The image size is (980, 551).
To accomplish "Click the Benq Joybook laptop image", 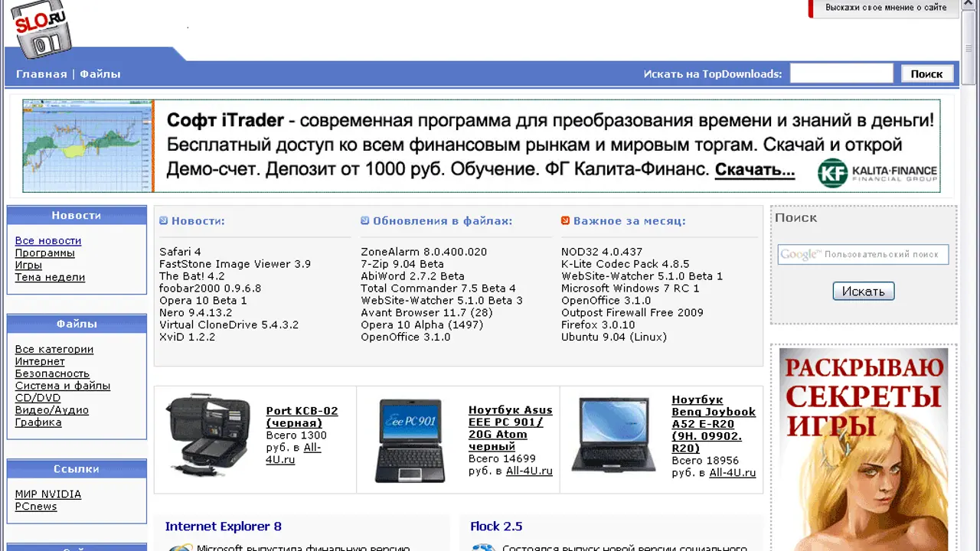I will pyautogui.click(x=616, y=434).
